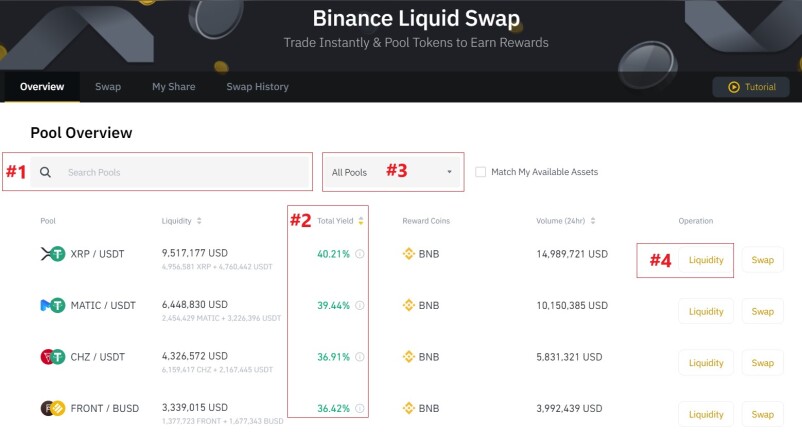The width and height of the screenshot is (802, 432).
Task: Click info icon beside 36.91% yield
Action: click(360, 357)
